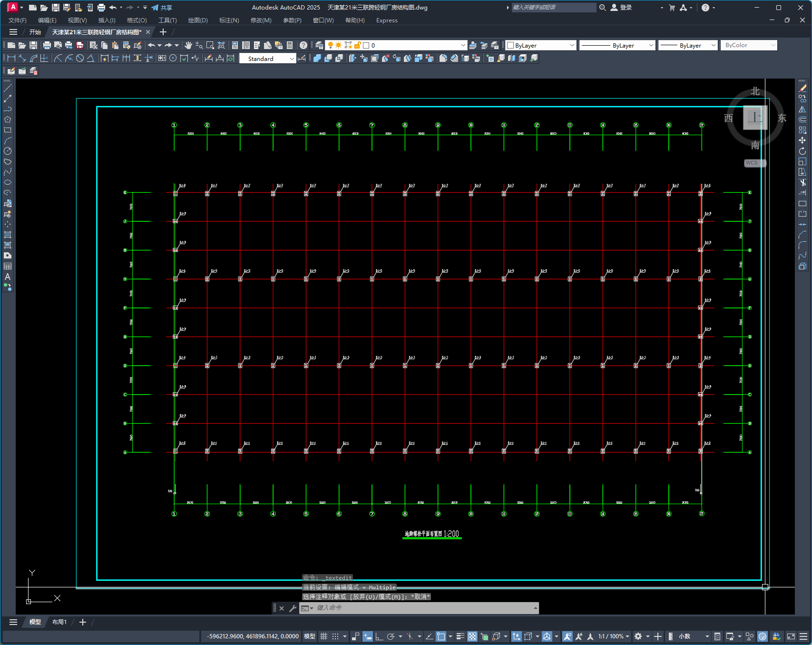Select the Rectangle draw tool
812x645 pixels.
pyautogui.click(x=8, y=130)
